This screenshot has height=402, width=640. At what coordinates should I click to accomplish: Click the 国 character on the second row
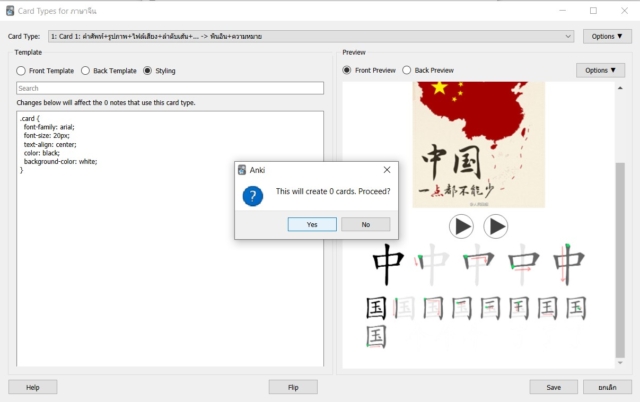pos(376,337)
